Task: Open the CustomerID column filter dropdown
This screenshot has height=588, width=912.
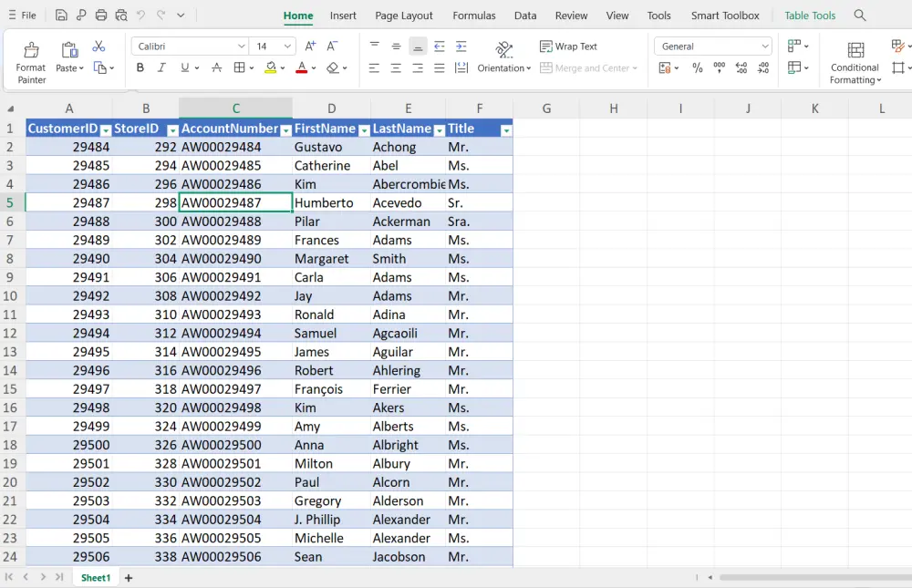Action: 105,130
